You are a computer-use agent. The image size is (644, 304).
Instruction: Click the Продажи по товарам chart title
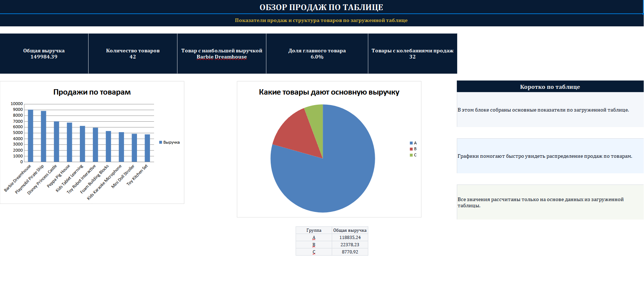[x=92, y=92]
